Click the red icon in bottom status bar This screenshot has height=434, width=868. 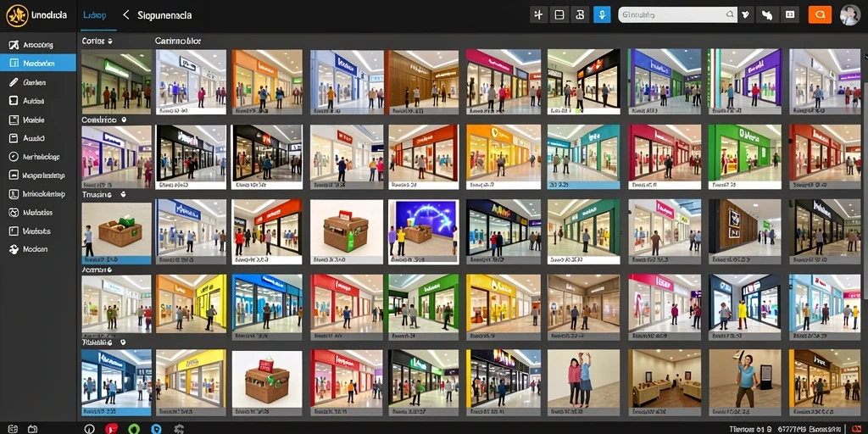111,428
